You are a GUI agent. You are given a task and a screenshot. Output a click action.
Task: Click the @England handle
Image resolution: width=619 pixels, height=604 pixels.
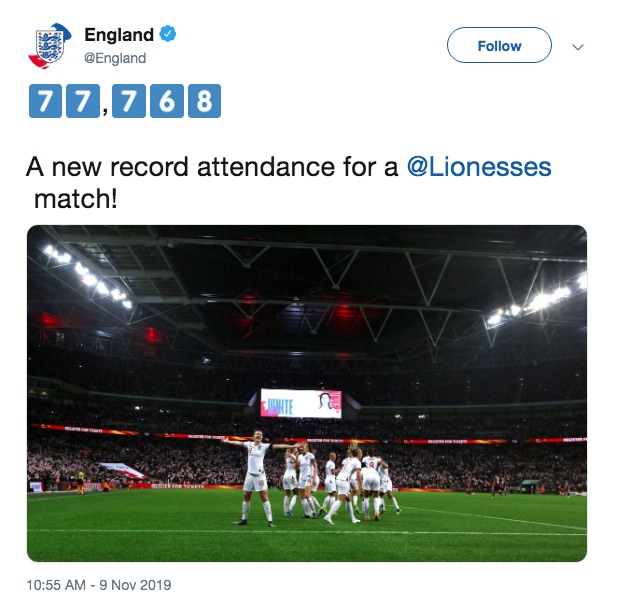tap(114, 58)
